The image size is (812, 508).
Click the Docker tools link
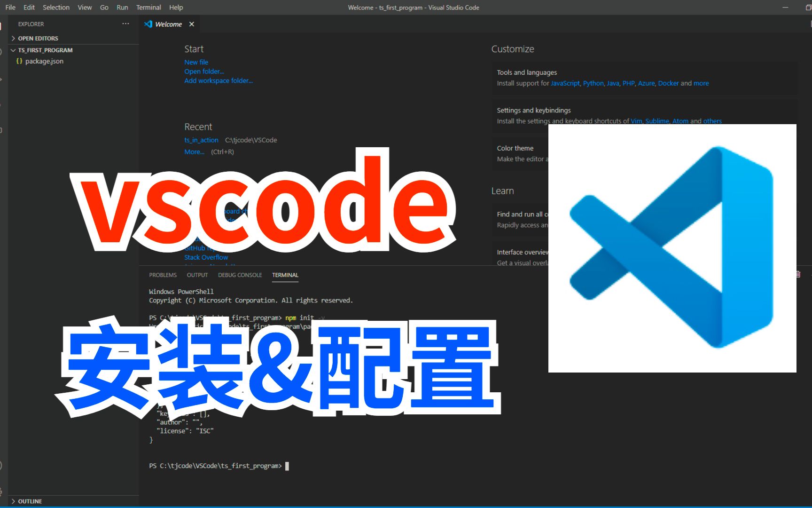(x=668, y=83)
